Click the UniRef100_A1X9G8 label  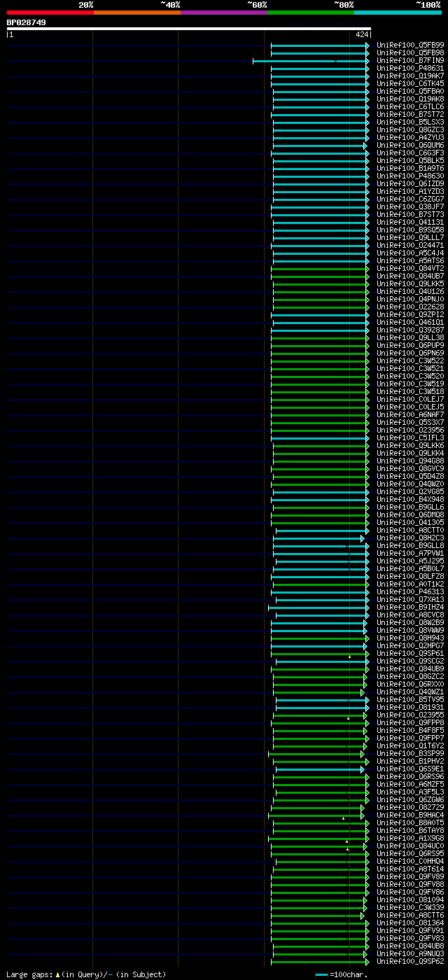(x=410, y=838)
